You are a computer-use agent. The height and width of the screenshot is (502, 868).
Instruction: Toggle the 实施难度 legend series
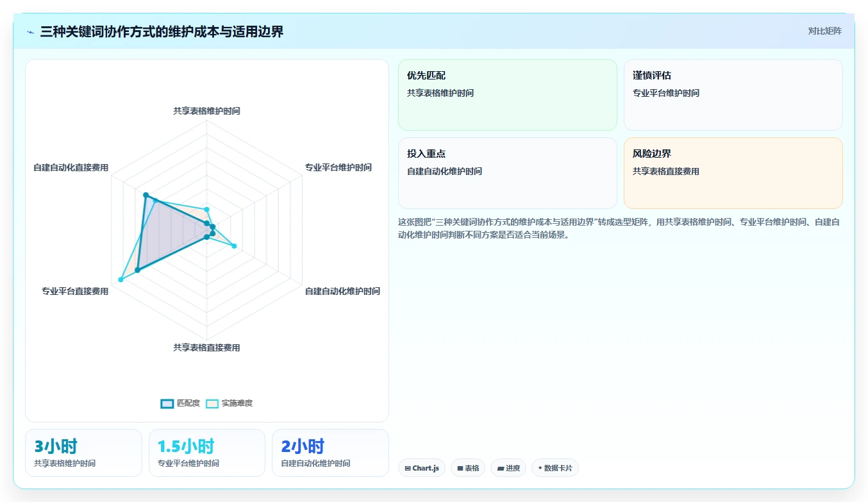pos(229,403)
